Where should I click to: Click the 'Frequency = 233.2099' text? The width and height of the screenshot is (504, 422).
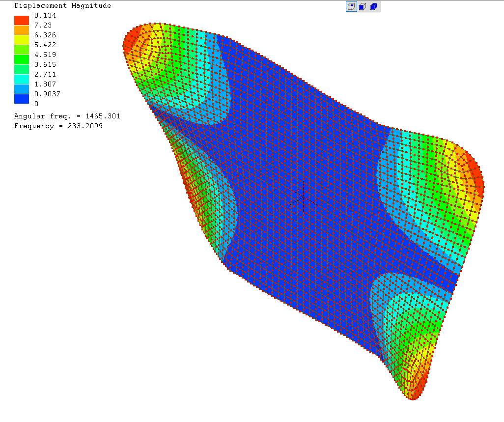tap(58, 126)
